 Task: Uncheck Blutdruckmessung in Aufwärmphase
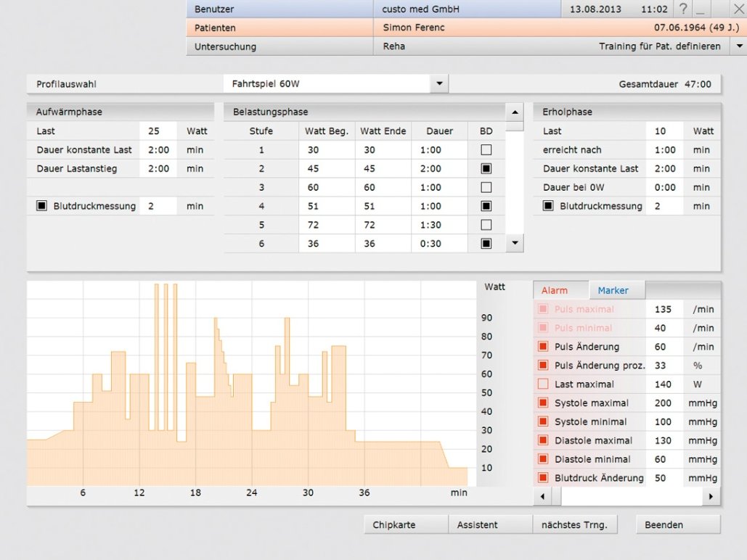[x=41, y=206]
